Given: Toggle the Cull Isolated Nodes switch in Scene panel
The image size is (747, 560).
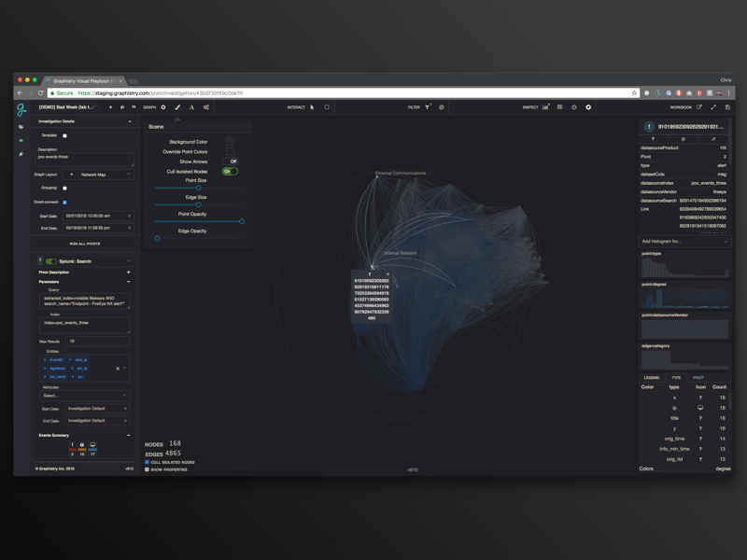Looking at the screenshot, I should point(230,171).
